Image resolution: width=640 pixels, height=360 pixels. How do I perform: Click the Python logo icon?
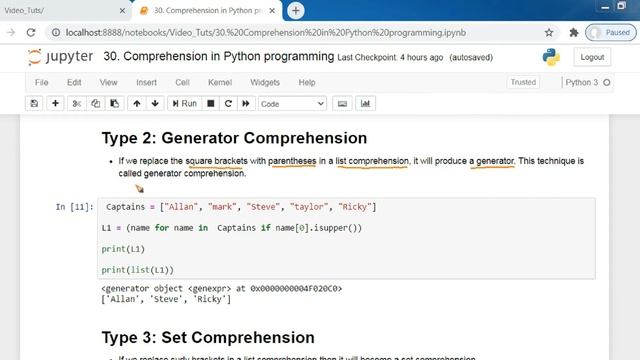pyautogui.click(x=551, y=57)
